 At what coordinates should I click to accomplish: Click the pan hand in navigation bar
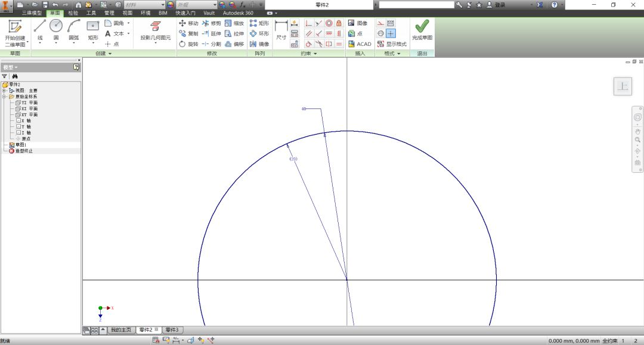[x=637, y=132]
